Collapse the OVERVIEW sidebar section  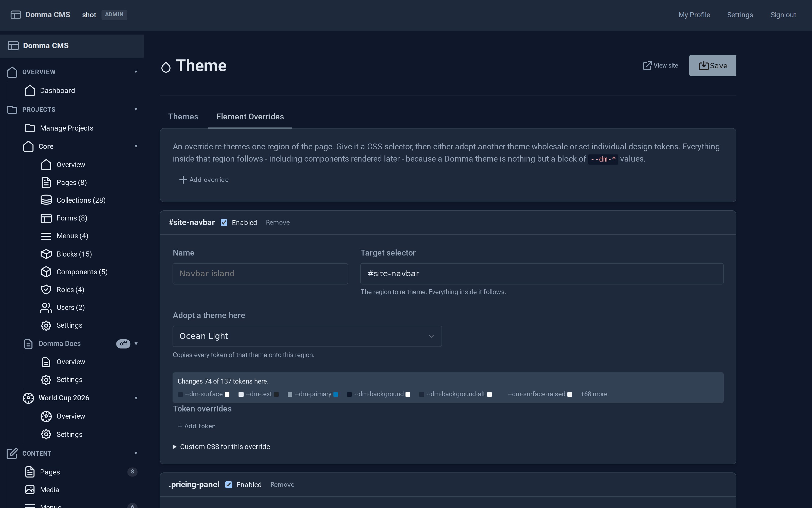click(136, 72)
